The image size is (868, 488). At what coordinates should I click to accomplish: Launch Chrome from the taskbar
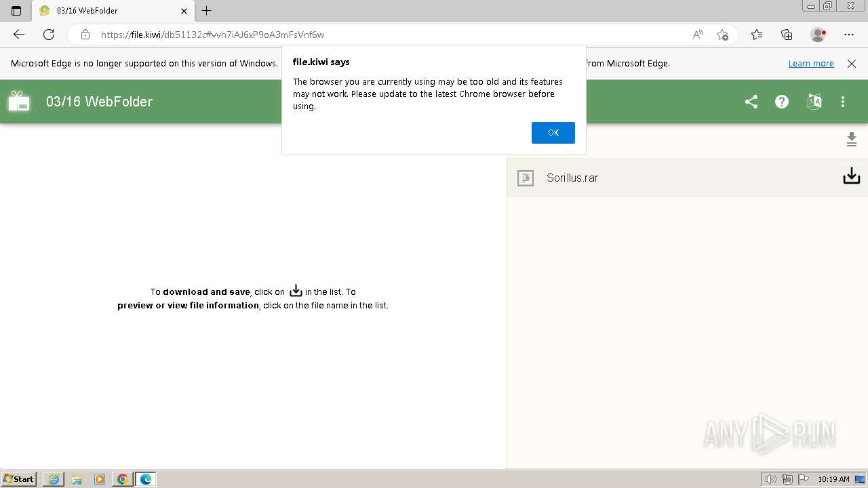pos(123,479)
